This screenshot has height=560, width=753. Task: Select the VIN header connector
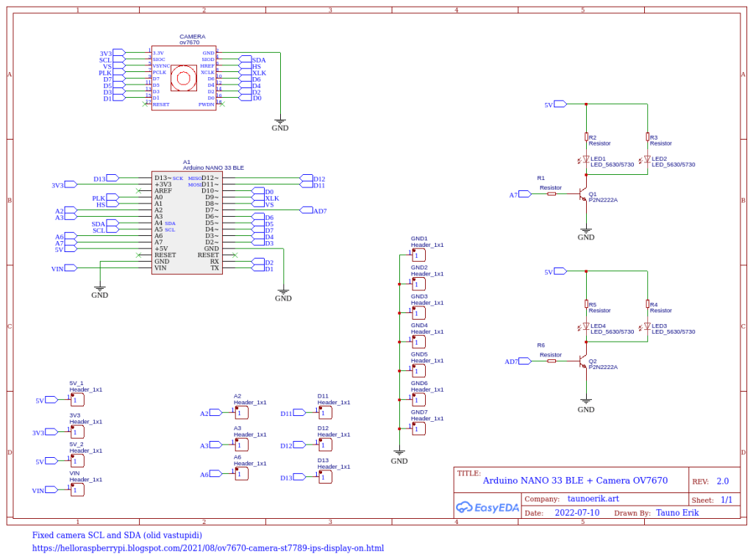(77, 489)
